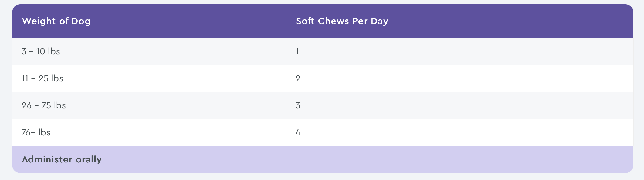Click the word "Dog" in the header

[x=81, y=21]
